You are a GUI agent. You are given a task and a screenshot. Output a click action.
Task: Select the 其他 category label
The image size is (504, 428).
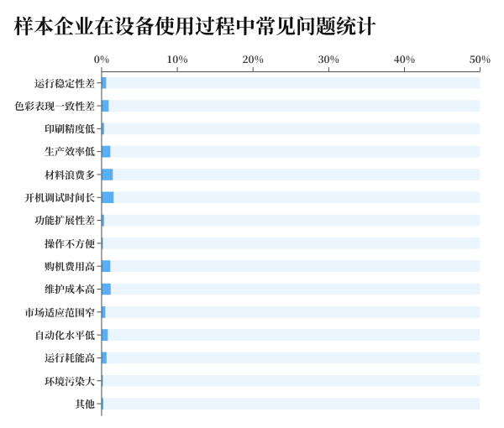tap(85, 404)
